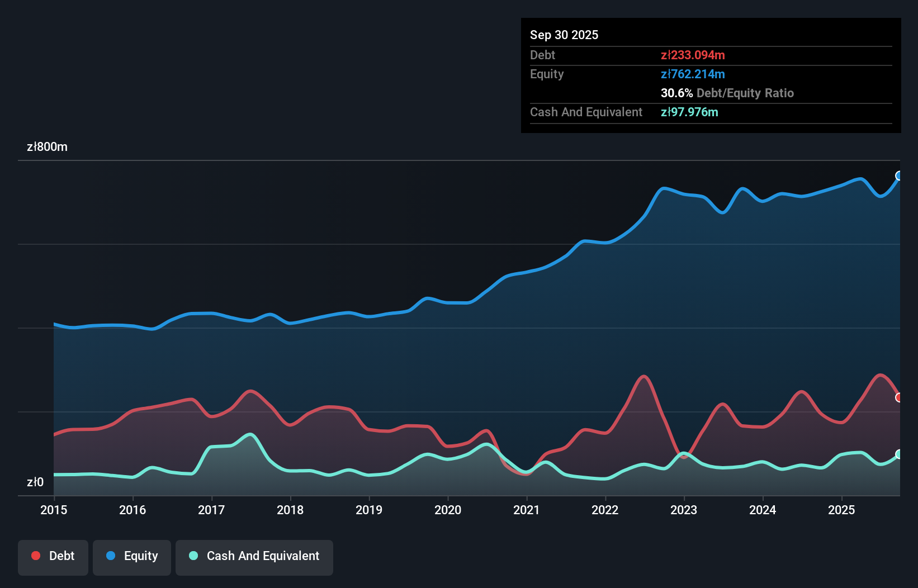Viewport: 918px width, 588px height.
Task: Expand the Cash And Equivalent tooltip row
Action: [x=586, y=112]
